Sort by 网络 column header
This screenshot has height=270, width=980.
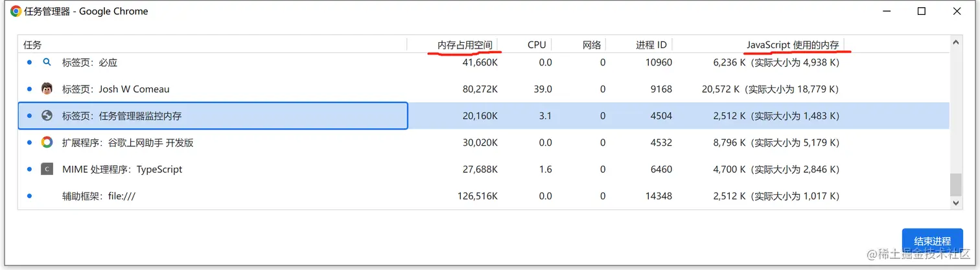(x=592, y=45)
